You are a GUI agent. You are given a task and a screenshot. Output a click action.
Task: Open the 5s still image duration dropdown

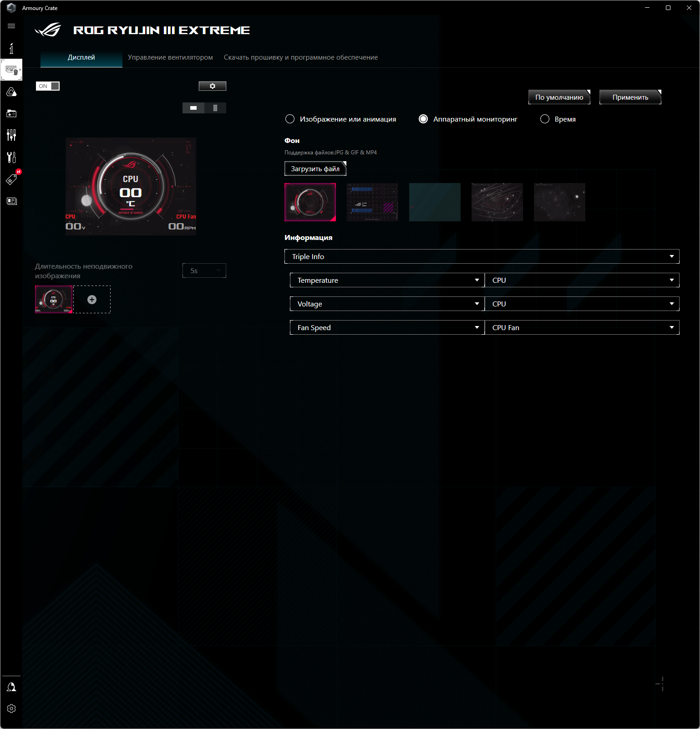(204, 270)
